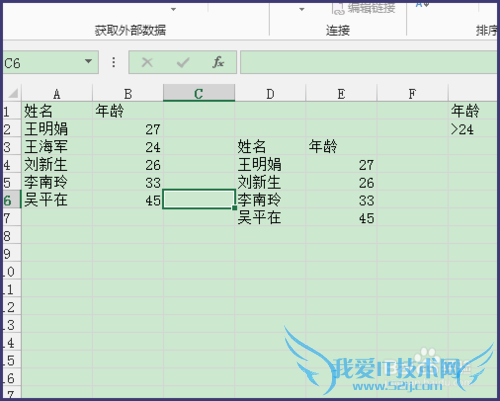This screenshot has height=401, width=500.
Task: Select column C header
Action: tap(199, 93)
